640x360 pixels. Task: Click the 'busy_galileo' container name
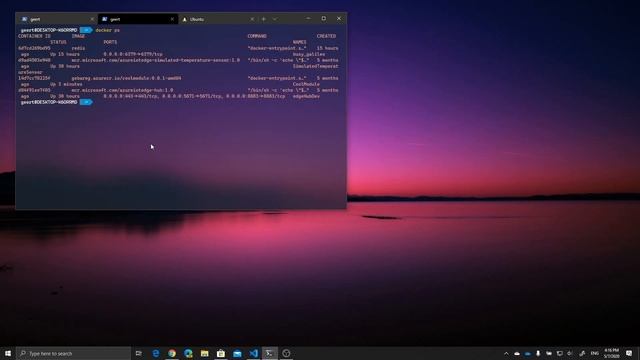point(309,54)
